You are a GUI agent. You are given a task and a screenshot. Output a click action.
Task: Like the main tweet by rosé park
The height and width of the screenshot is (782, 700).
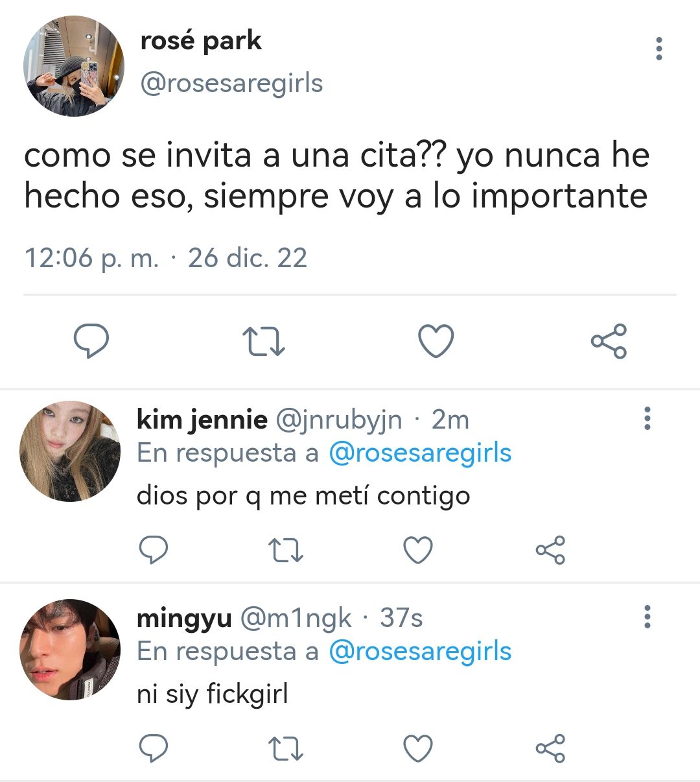point(436,341)
